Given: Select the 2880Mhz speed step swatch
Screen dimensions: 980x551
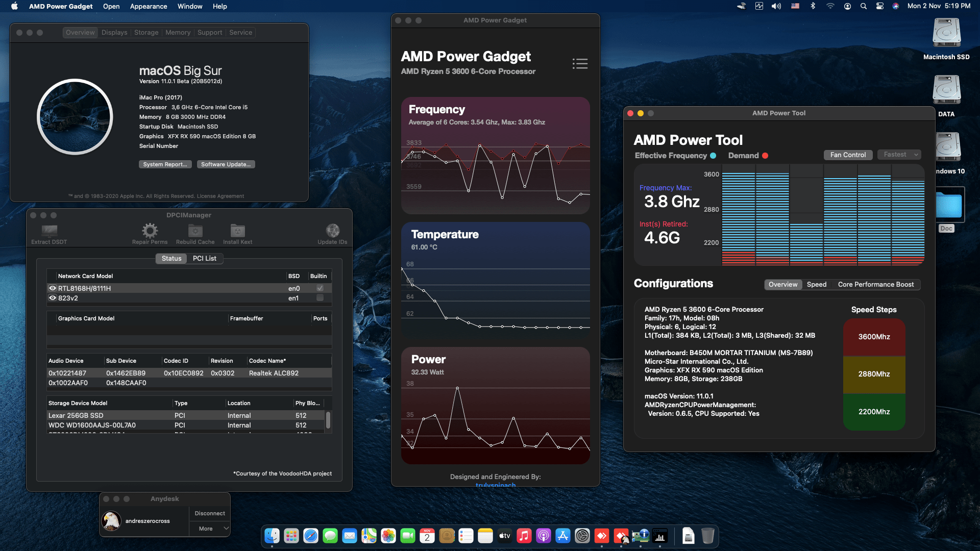Looking at the screenshot, I should point(874,374).
